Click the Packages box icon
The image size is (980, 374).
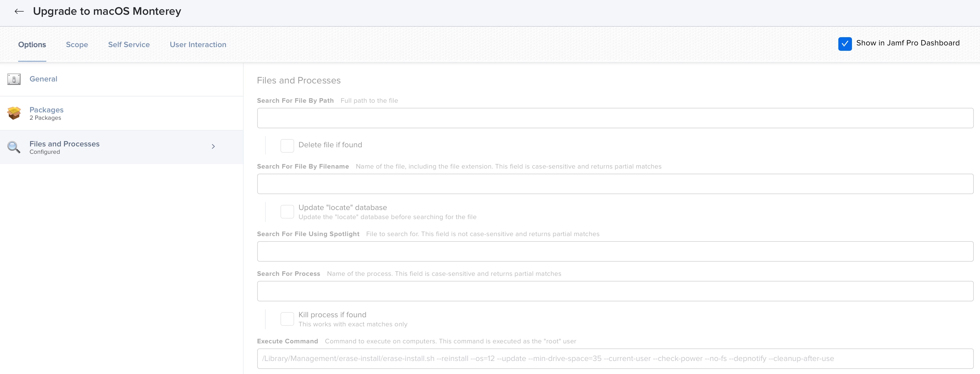pos(14,113)
